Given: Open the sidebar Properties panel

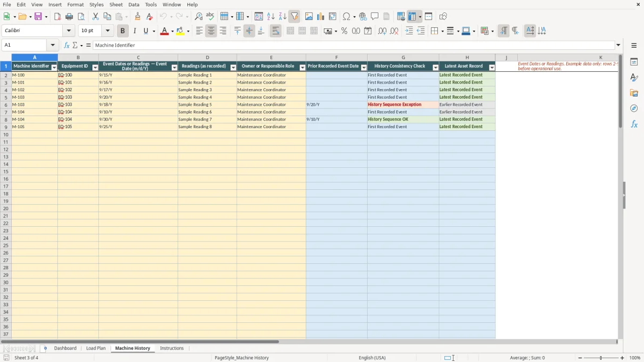Looking at the screenshot, I should click(x=634, y=62).
